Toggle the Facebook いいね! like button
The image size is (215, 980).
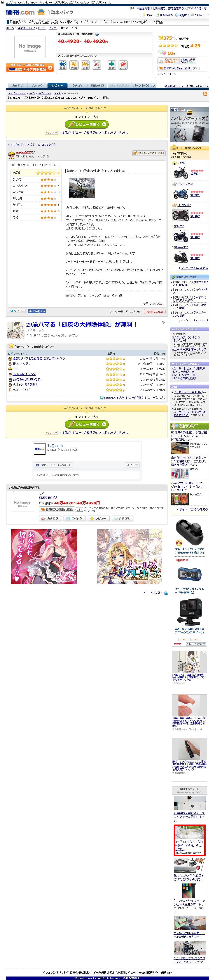pyautogui.click(x=37, y=311)
